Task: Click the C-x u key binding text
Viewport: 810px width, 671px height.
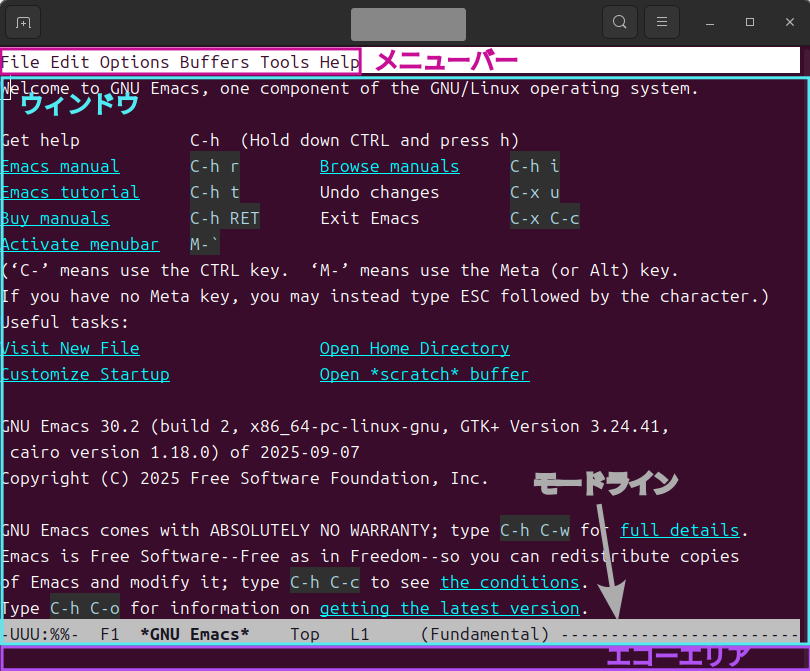Action: coord(535,192)
